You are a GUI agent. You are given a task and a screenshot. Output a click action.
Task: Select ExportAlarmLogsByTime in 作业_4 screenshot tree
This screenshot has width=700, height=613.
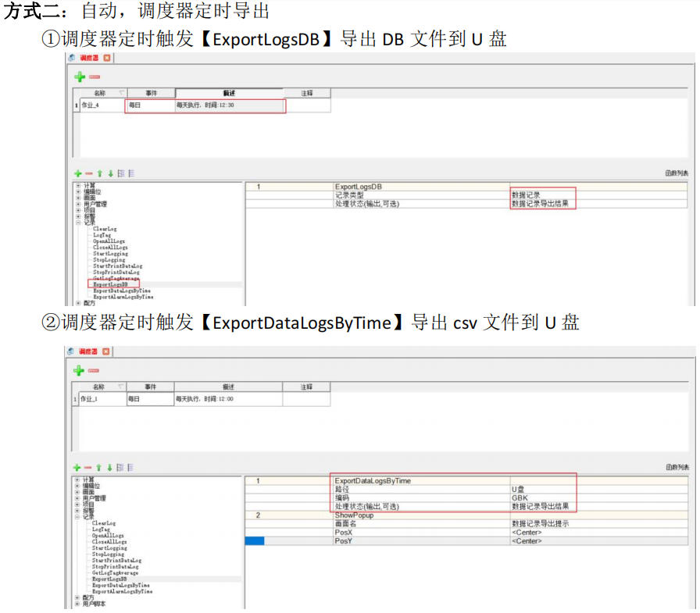(x=123, y=297)
